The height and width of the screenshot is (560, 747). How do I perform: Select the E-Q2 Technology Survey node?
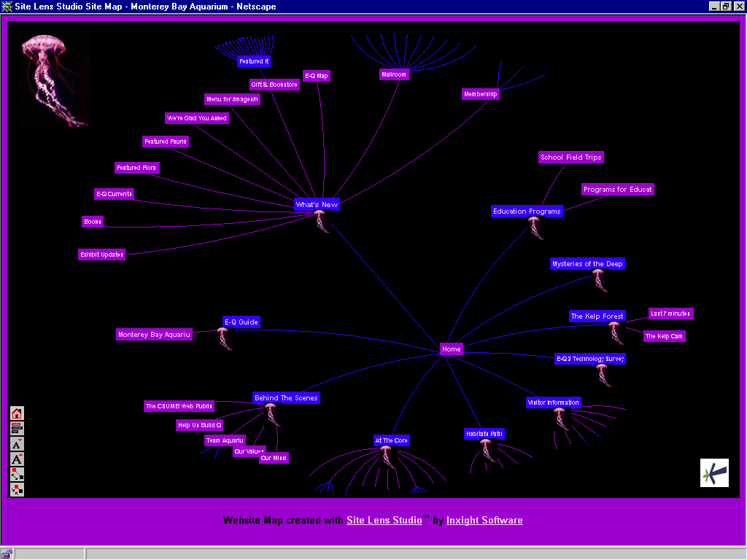pos(590,359)
